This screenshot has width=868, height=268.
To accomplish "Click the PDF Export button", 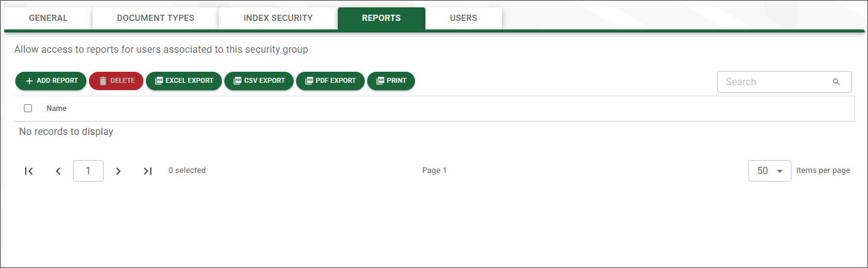I will click(x=330, y=81).
